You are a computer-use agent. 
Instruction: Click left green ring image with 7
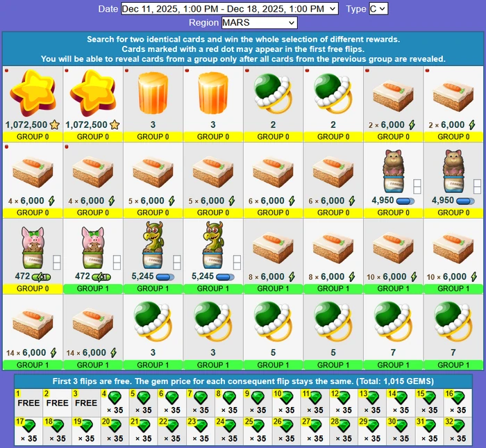pyautogui.click(x=394, y=322)
